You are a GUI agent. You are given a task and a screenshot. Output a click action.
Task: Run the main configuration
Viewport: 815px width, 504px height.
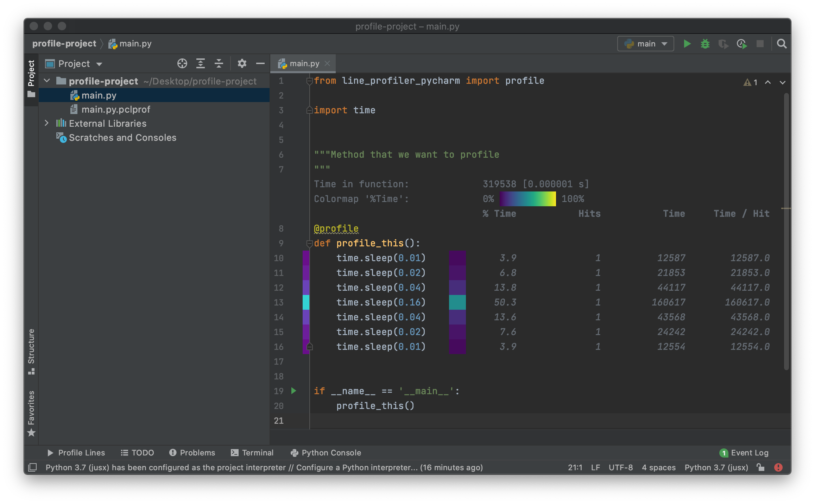687,43
